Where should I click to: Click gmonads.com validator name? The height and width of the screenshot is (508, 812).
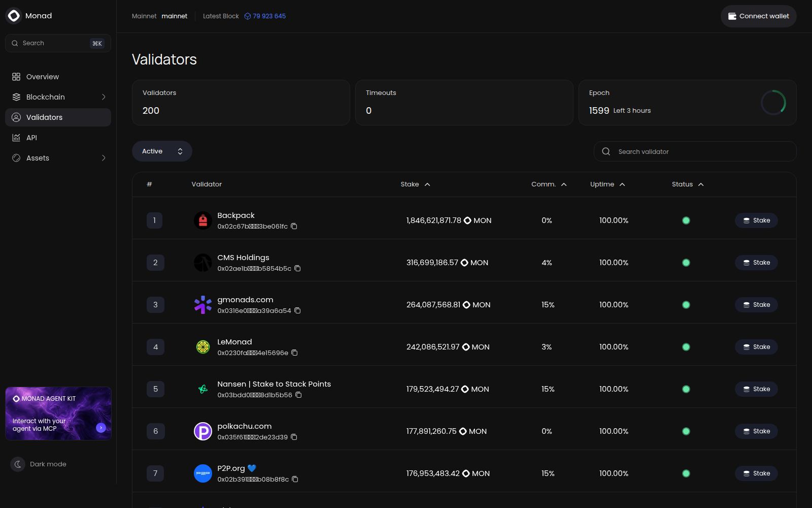tap(245, 300)
